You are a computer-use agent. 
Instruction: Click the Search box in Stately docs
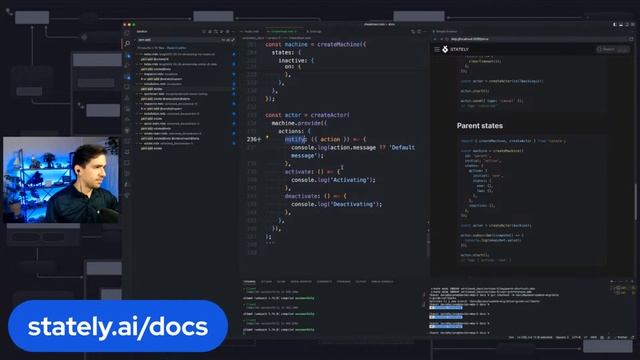(x=612, y=49)
